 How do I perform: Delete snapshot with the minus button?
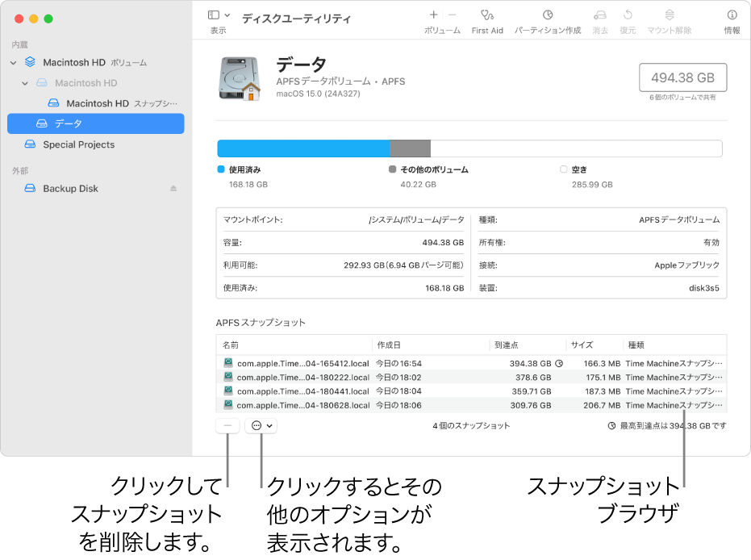click(228, 425)
